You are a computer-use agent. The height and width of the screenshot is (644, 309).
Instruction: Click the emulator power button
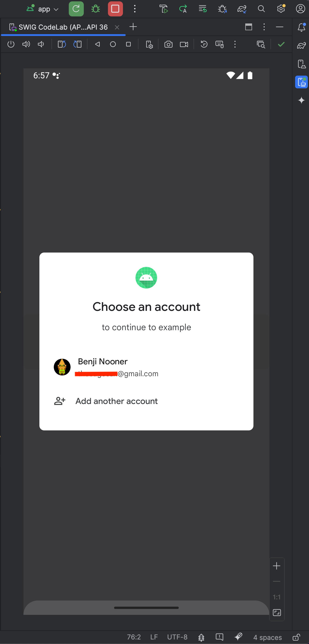[x=11, y=44]
